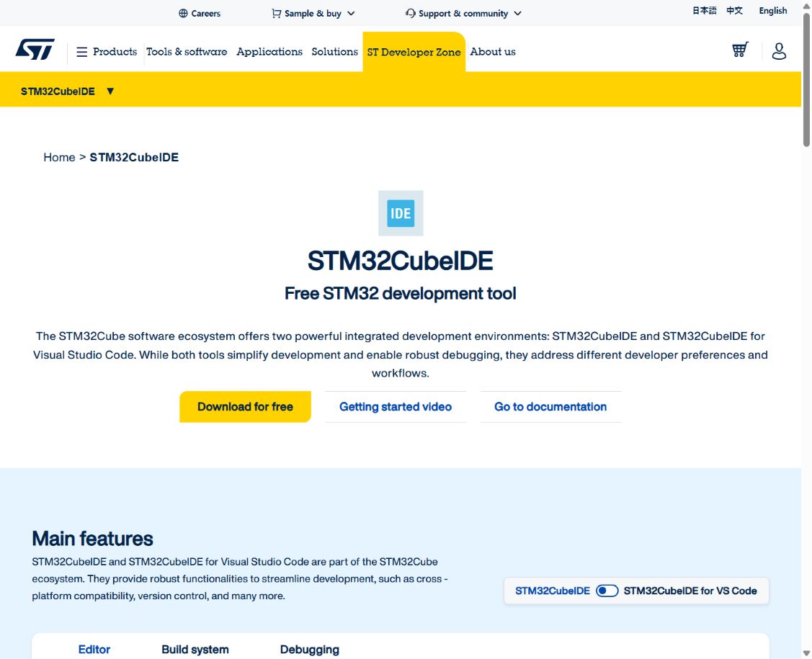Screen dimensions: 812x659
Task: Expand the Support & community chevron
Action: 517,14
